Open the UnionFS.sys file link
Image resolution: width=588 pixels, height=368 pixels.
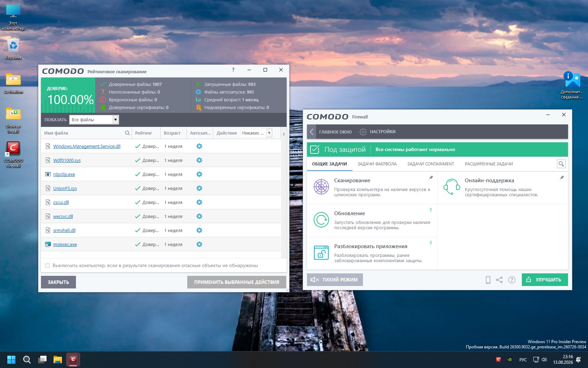[x=65, y=188]
